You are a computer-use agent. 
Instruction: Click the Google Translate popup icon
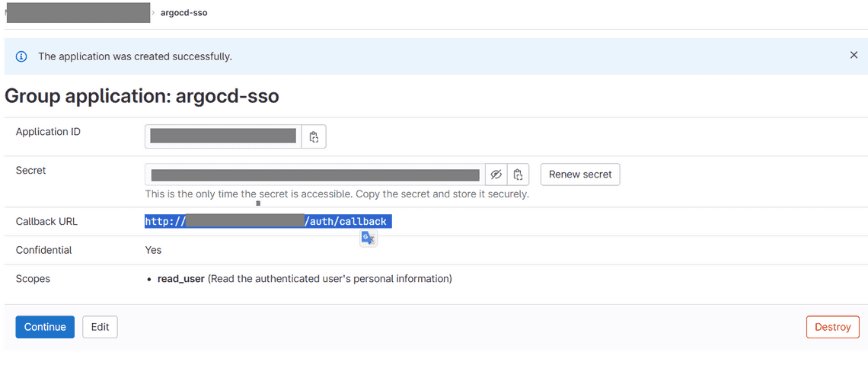click(369, 239)
